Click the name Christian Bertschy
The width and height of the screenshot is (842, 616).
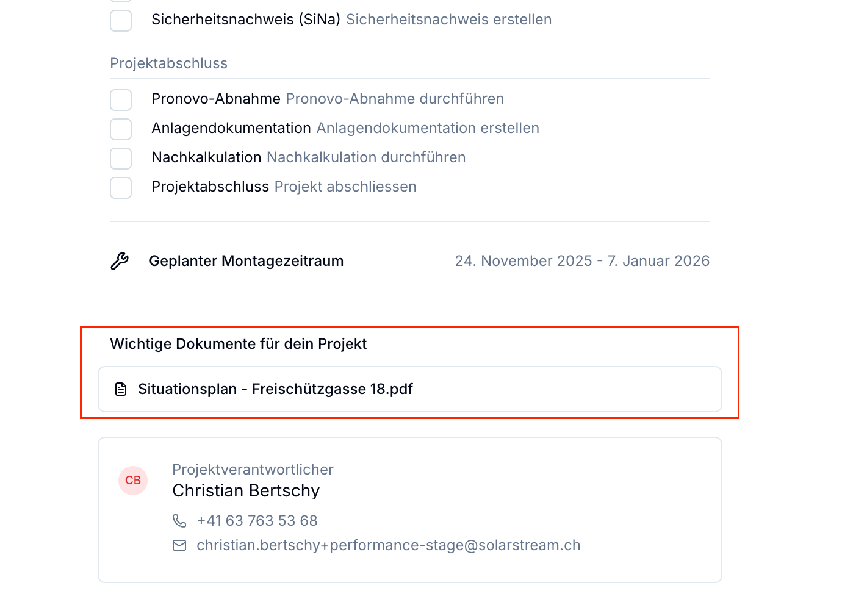pyautogui.click(x=246, y=490)
